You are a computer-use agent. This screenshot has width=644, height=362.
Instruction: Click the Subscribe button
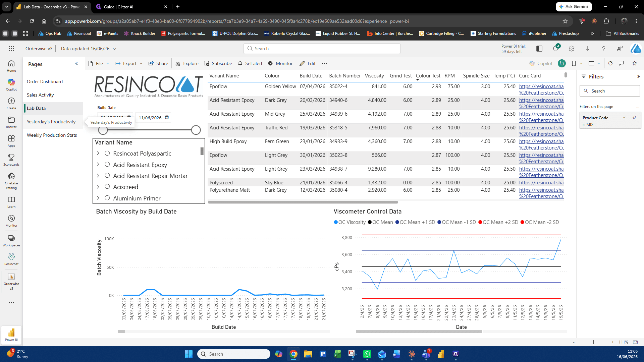218,63
